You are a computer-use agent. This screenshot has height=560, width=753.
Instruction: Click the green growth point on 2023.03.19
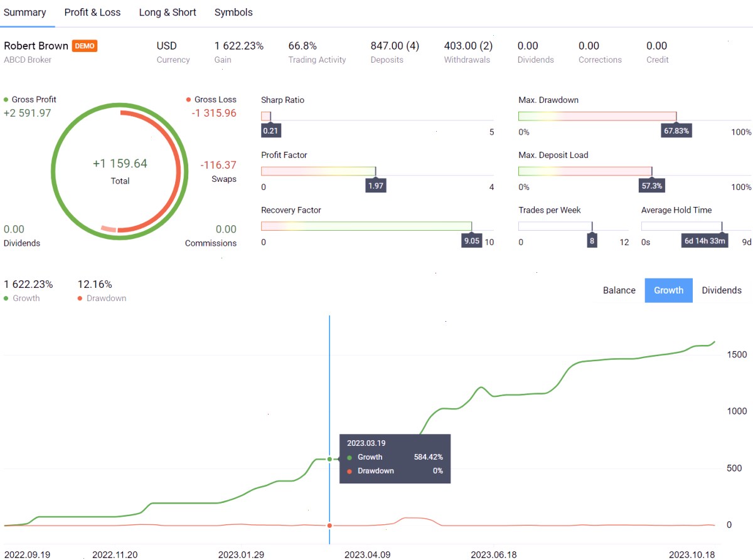click(x=329, y=459)
